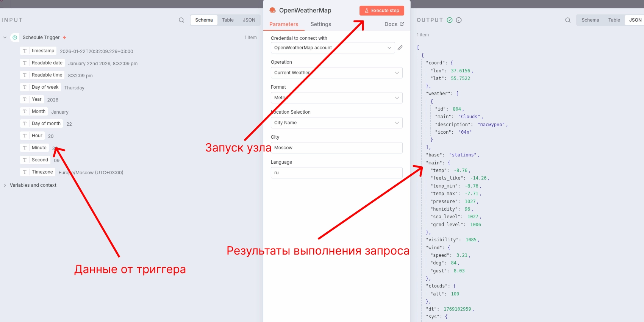The image size is (644, 322).
Task: Select Schema view in the INPUT panel
Action: tap(204, 20)
